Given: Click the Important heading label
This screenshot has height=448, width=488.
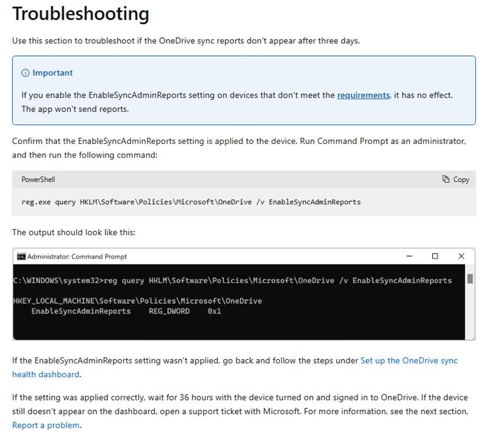Looking at the screenshot, I should point(52,73).
